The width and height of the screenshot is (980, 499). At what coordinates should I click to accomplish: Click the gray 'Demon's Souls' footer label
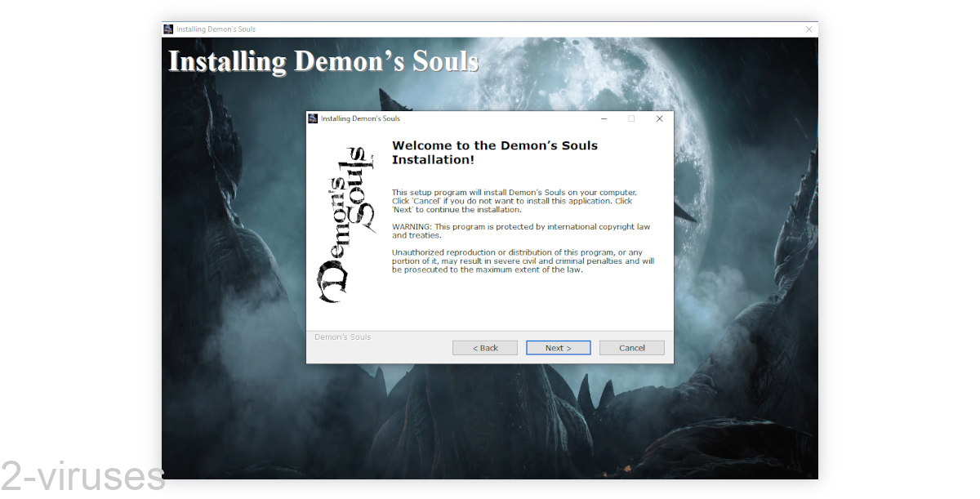pyautogui.click(x=343, y=336)
